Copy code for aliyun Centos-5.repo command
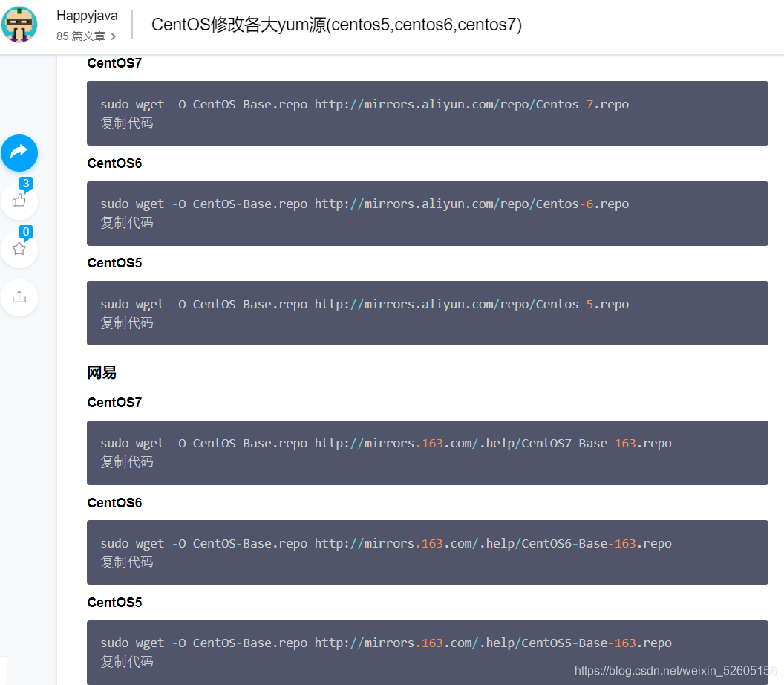The height and width of the screenshot is (685, 784). (x=127, y=322)
